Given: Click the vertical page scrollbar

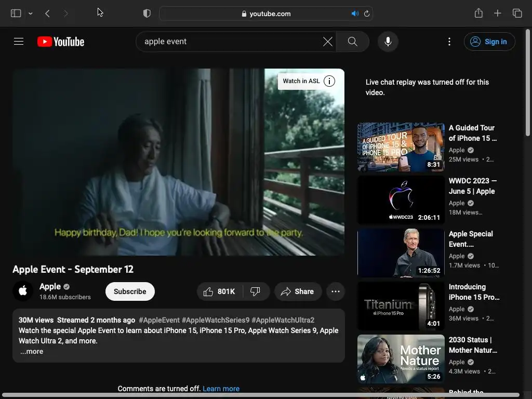Looking at the screenshot, I should 528,83.
